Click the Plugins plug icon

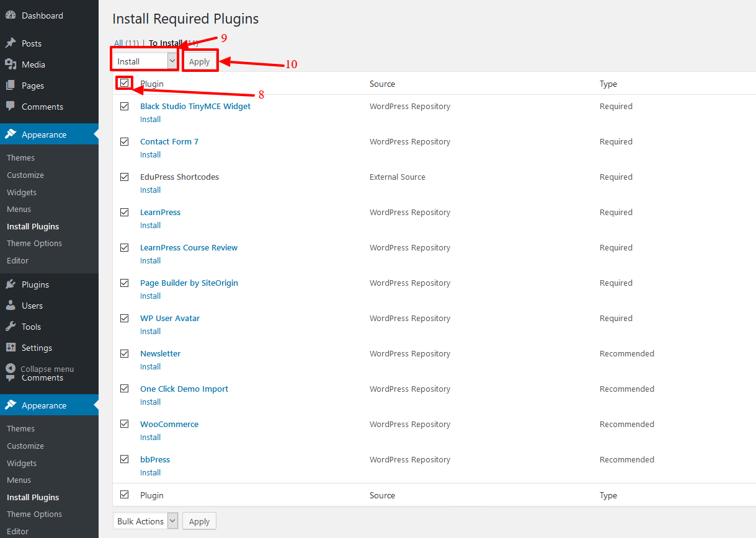(x=11, y=284)
